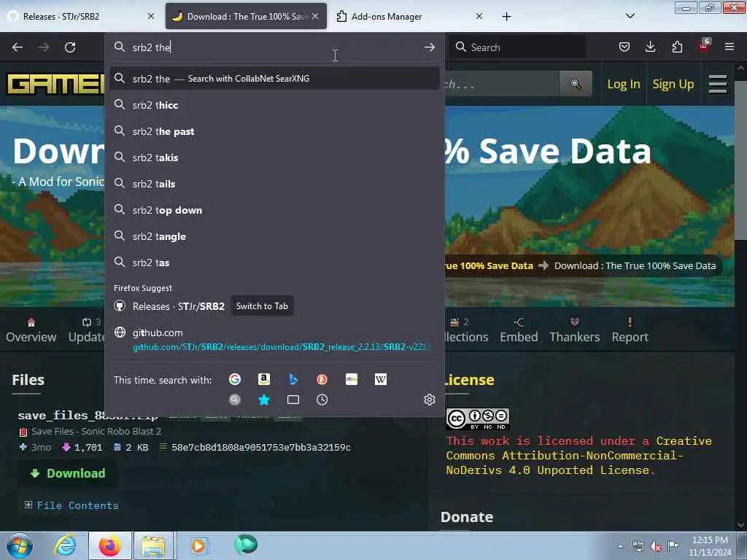Open the github.com release download suggestion

pyautogui.click(x=274, y=340)
